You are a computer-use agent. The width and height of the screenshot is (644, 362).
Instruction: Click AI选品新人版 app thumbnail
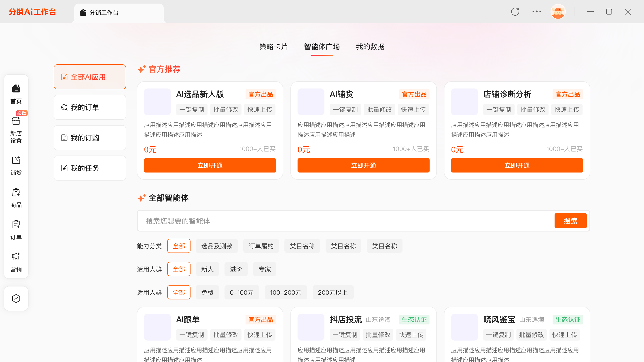point(157,102)
